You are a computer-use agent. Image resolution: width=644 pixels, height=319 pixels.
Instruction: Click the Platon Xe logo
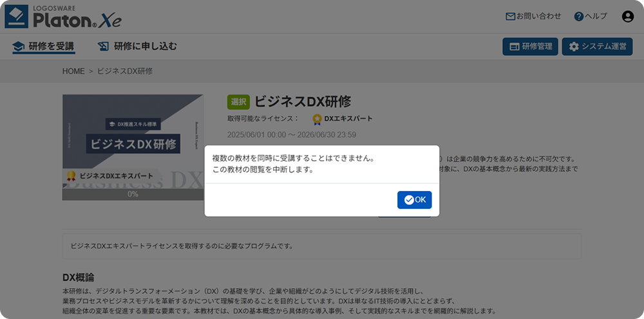click(x=63, y=17)
